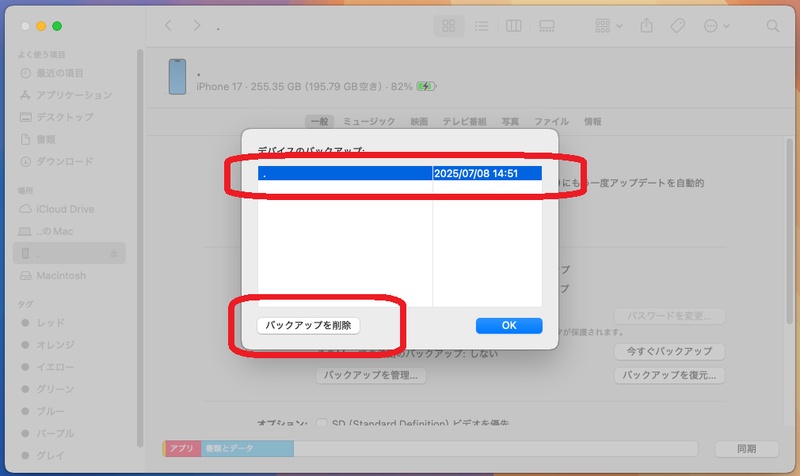Click the search magnifier icon
The width and height of the screenshot is (800, 476).
click(x=772, y=26)
